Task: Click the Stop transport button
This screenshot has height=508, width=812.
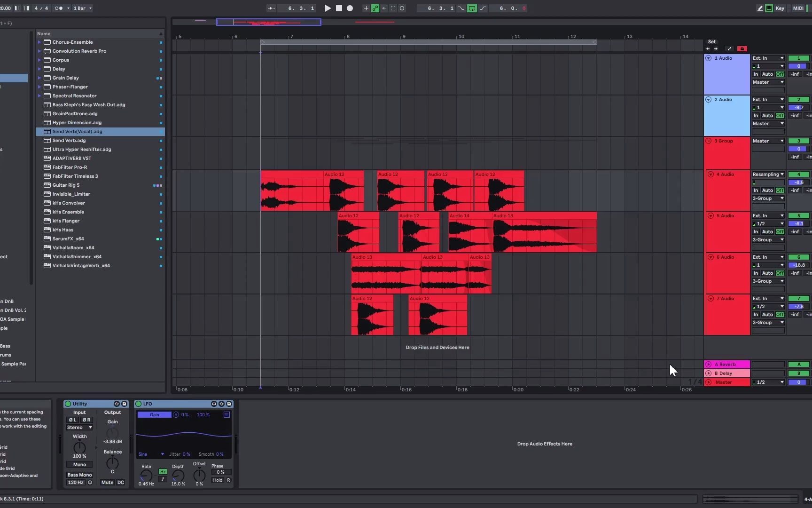Action: (x=339, y=8)
